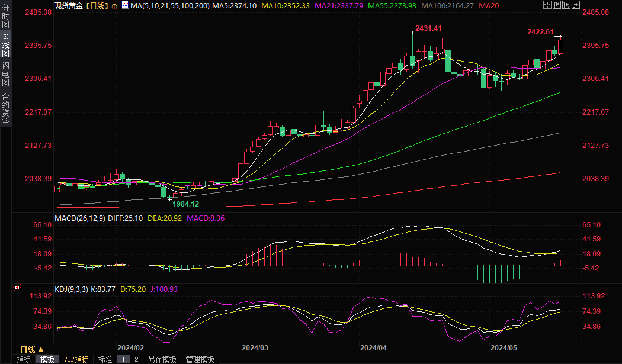The height and width of the screenshot is (364, 622).
Task: Click the crosshair circle icon beside 现货黄金【日线】
Action: [114, 5]
